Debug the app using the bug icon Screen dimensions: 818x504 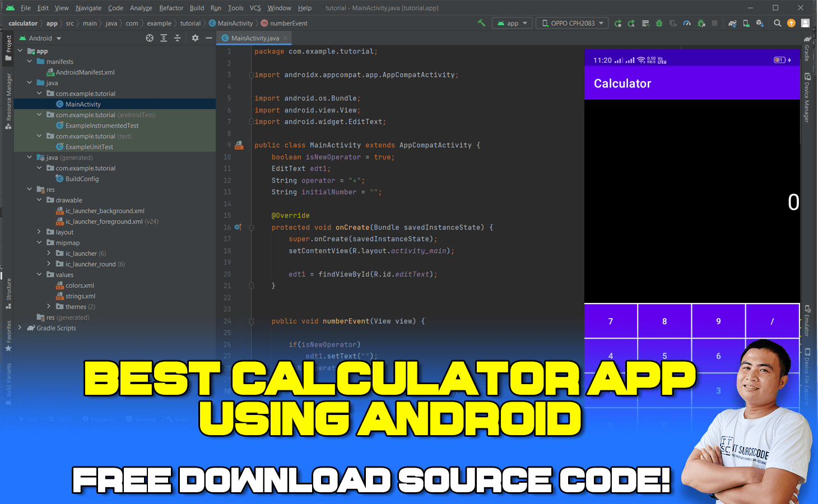[x=659, y=23]
